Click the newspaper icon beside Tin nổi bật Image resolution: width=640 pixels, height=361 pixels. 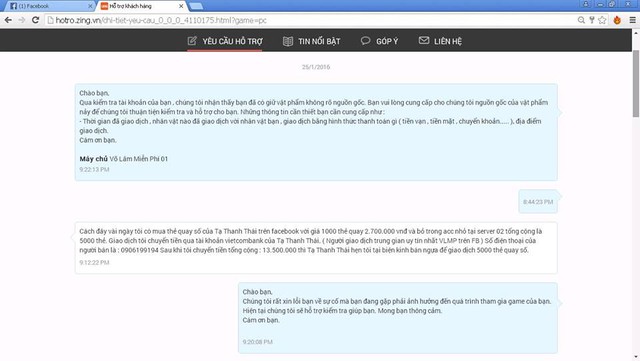click(x=288, y=41)
